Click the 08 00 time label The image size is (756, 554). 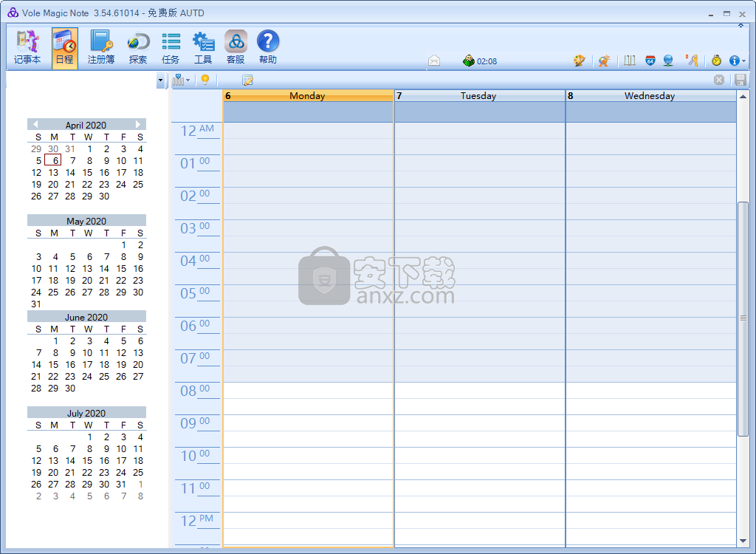tap(196, 391)
